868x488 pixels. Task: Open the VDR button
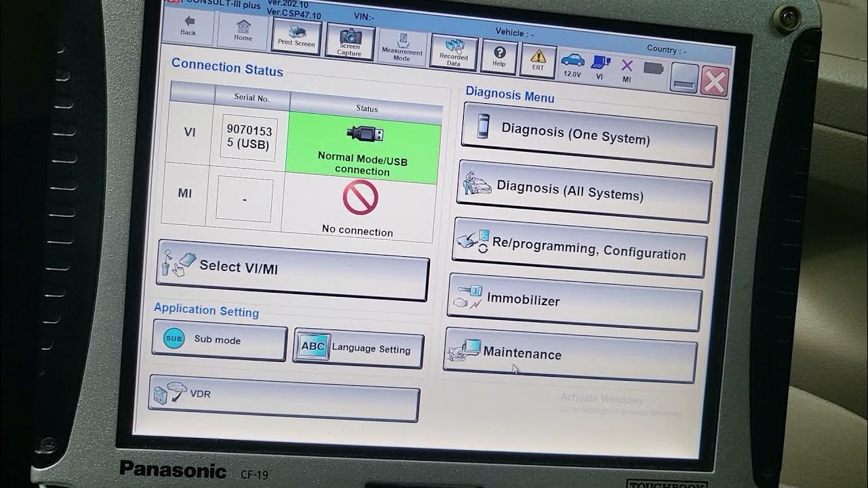coord(283,398)
